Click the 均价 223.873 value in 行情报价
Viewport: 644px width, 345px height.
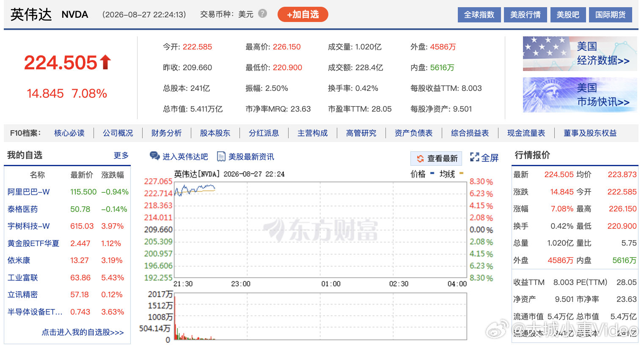pos(622,175)
